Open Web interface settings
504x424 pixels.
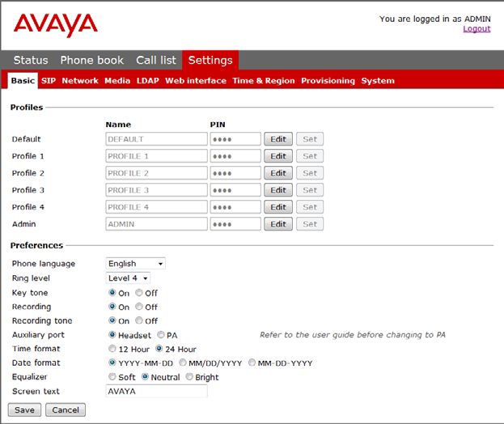(196, 80)
